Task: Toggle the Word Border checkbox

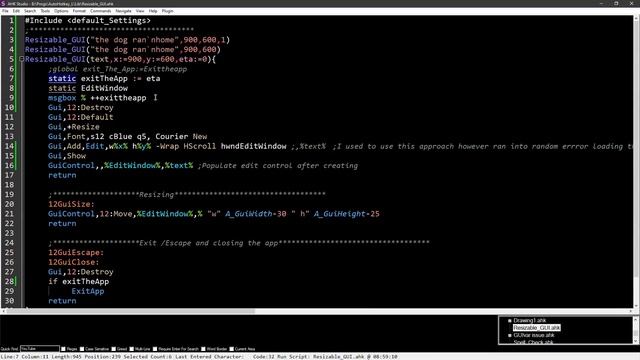Action: pos(203,349)
